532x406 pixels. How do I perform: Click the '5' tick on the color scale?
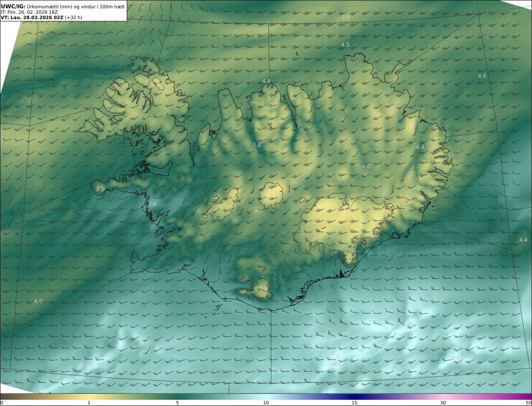click(177, 403)
